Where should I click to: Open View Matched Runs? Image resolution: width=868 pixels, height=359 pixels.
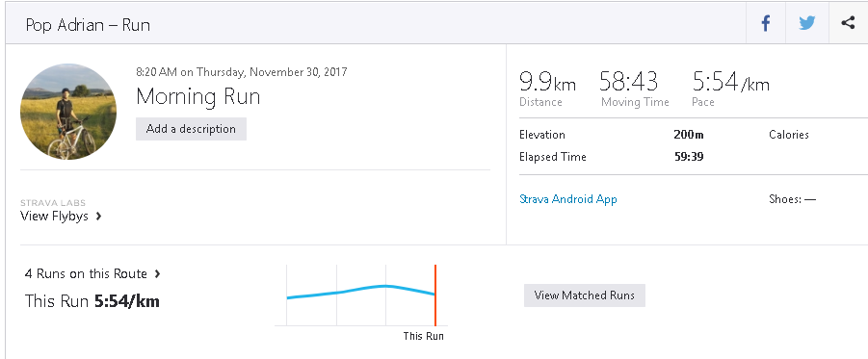[x=585, y=295]
